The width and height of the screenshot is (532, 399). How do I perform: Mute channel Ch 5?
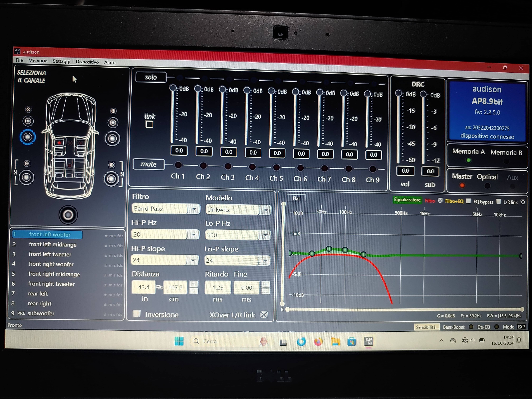coord(276,167)
